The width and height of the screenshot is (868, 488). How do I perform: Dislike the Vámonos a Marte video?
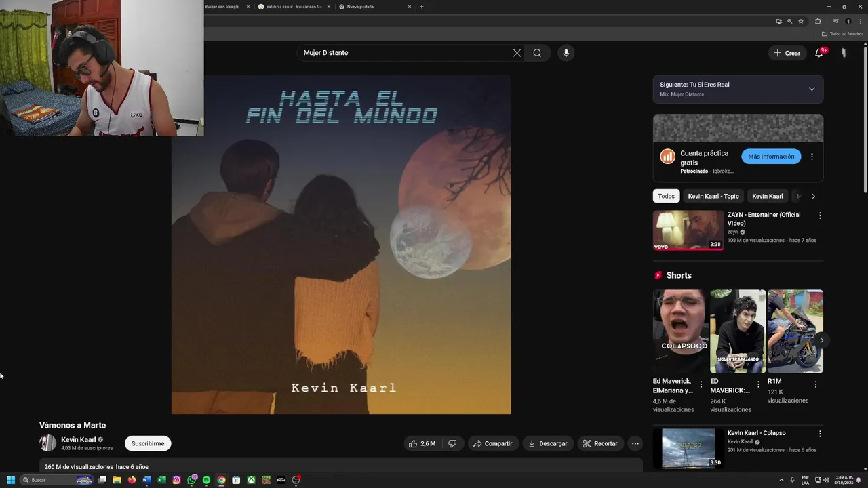click(452, 443)
